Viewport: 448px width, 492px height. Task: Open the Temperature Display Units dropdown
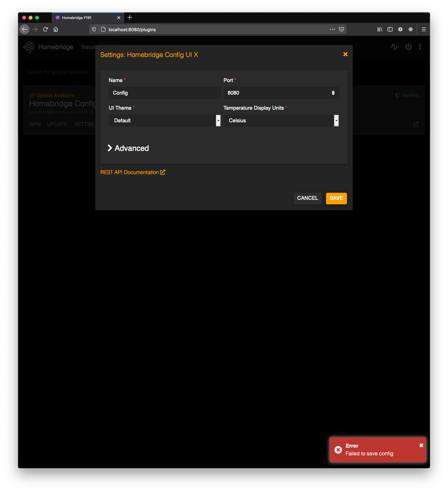(x=336, y=121)
